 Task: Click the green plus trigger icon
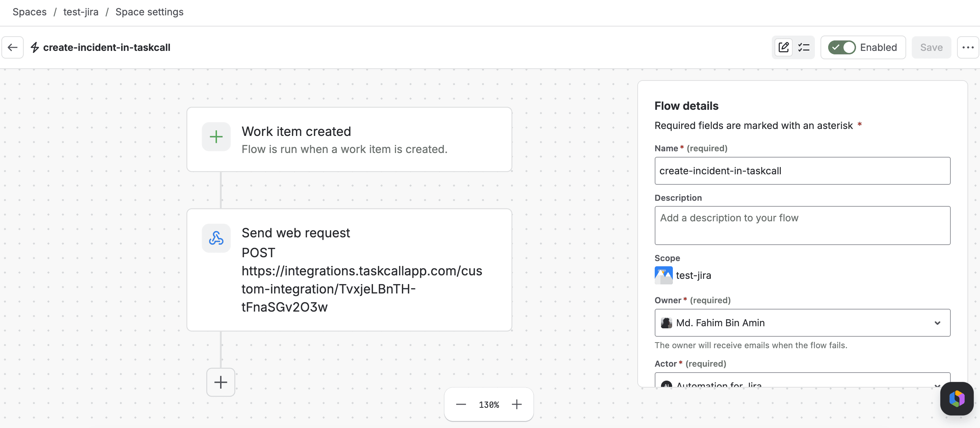tap(216, 136)
